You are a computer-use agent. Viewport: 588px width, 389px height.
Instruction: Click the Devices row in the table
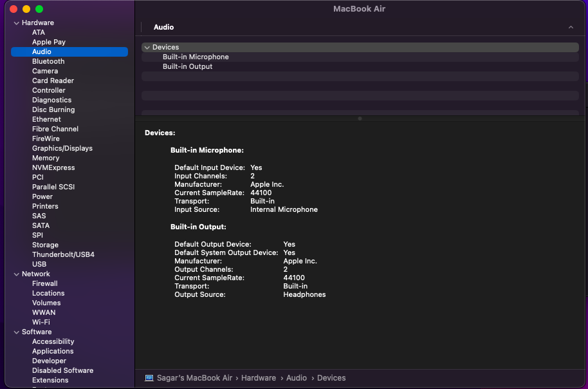click(360, 47)
